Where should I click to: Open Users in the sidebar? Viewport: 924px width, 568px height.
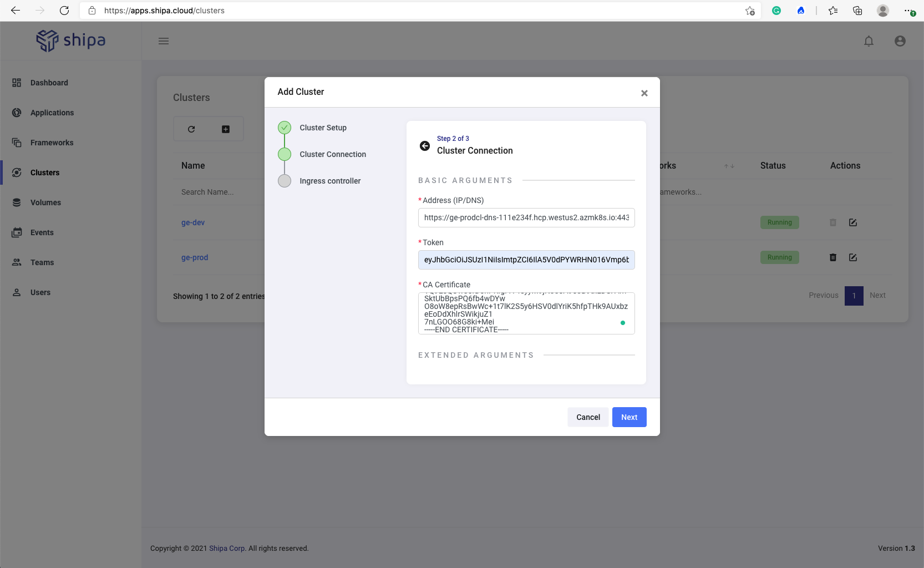click(x=40, y=292)
